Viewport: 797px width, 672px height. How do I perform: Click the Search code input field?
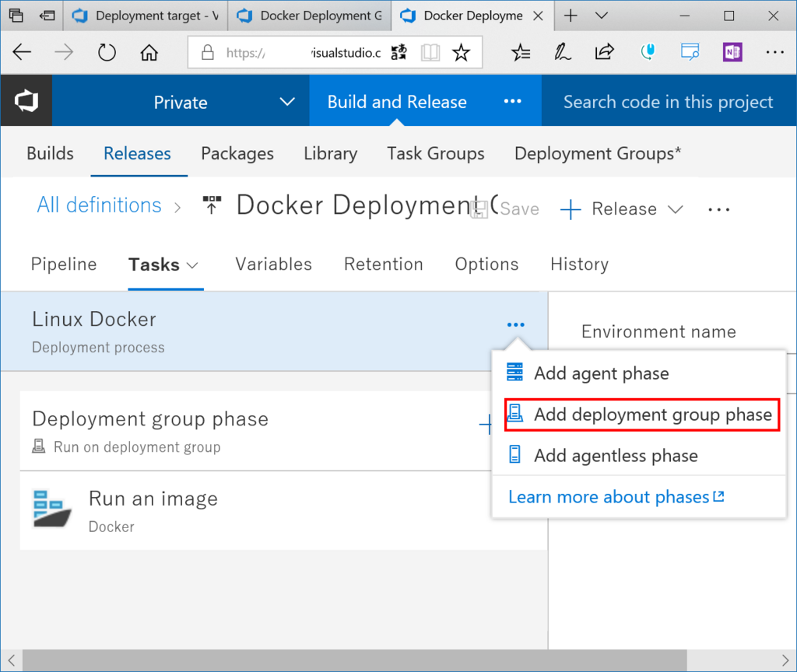coord(668,102)
